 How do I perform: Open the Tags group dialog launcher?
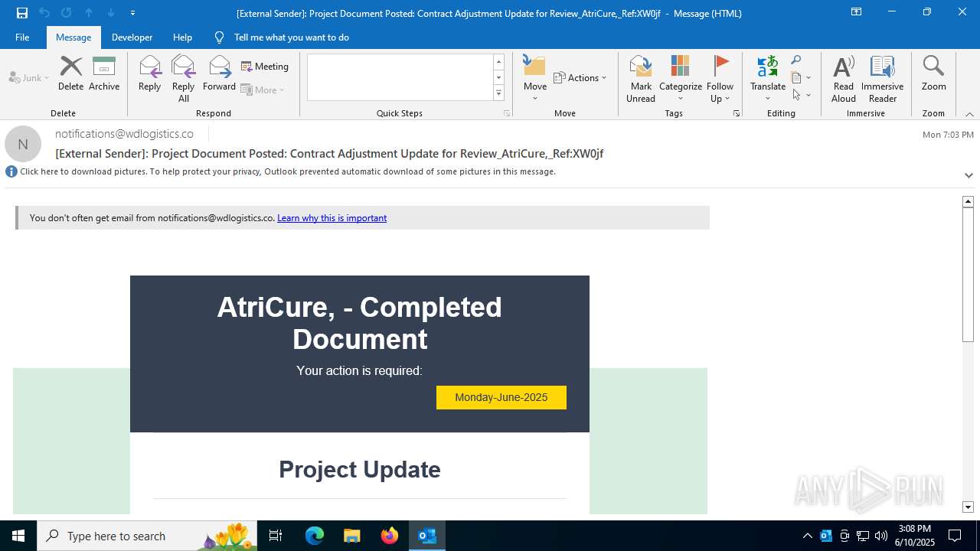737,113
